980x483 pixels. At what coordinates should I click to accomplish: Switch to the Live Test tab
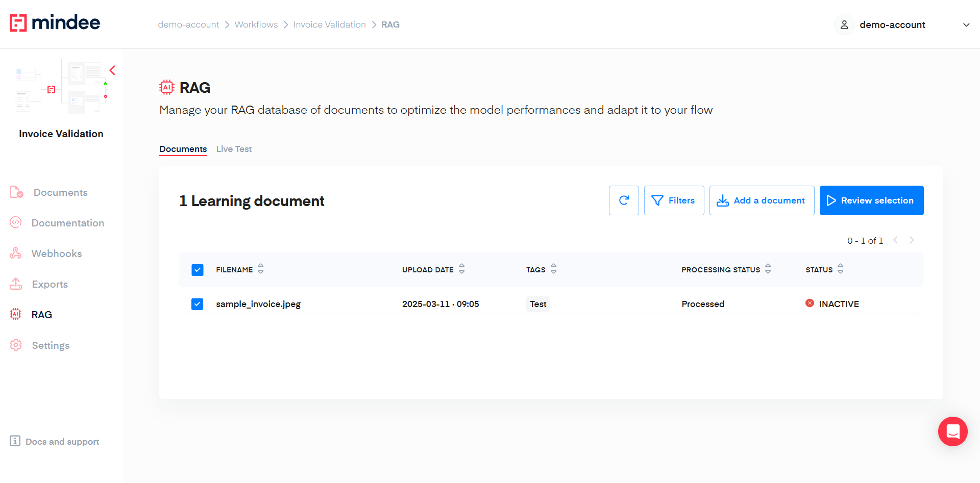[234, 149]
